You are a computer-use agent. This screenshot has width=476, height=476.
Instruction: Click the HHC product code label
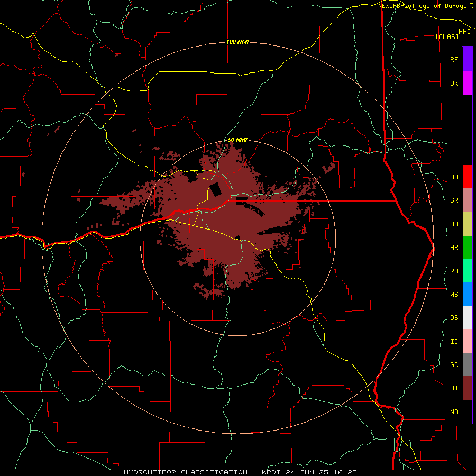point(464,32)
